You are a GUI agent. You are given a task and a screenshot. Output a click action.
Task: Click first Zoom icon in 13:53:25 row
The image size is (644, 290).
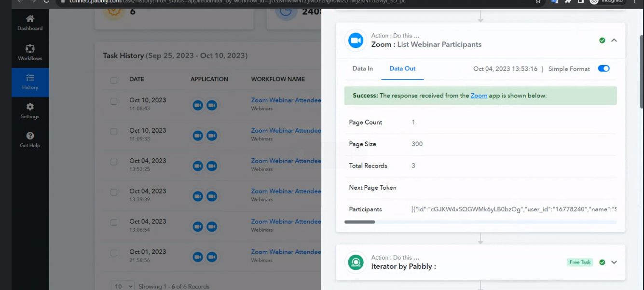click(x=198, y=166)
